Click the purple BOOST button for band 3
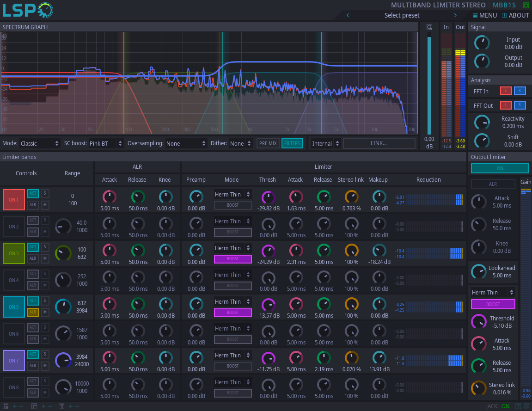The height and width of the screenshot is (411, 532). click(232, 259)
